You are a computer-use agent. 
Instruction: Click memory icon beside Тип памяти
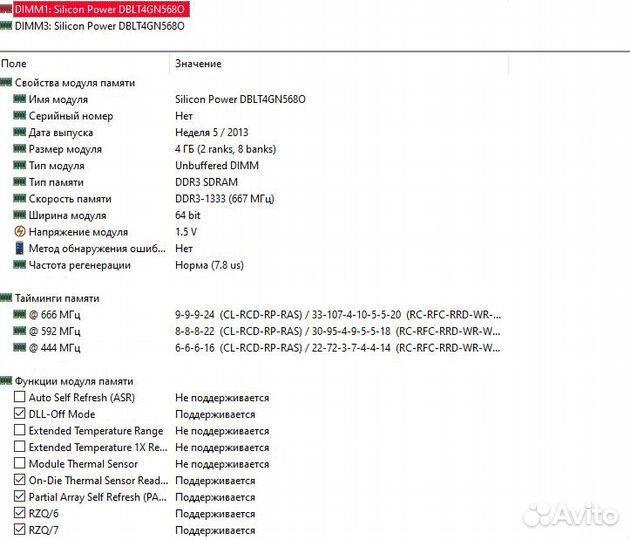(19, 182)
